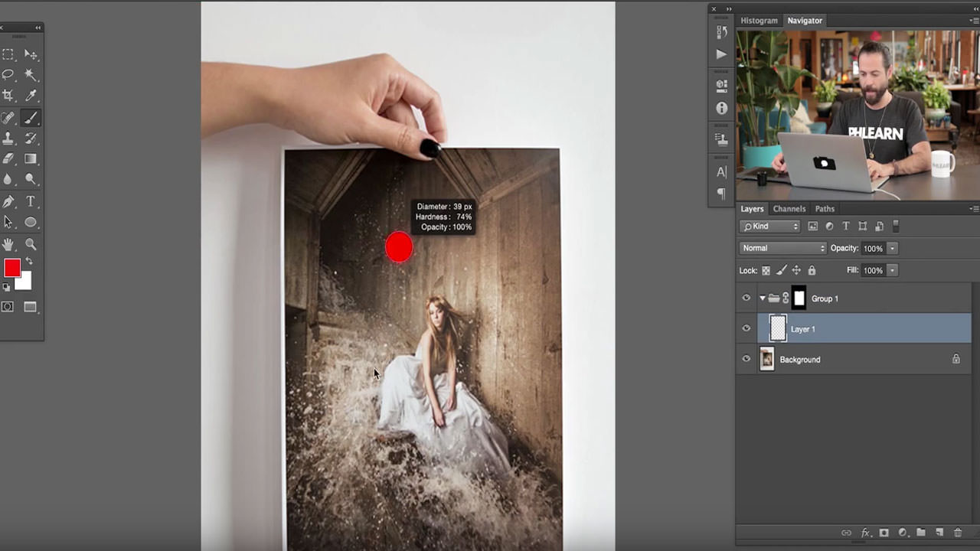Swap foreground and background colors

pos(29,262)
